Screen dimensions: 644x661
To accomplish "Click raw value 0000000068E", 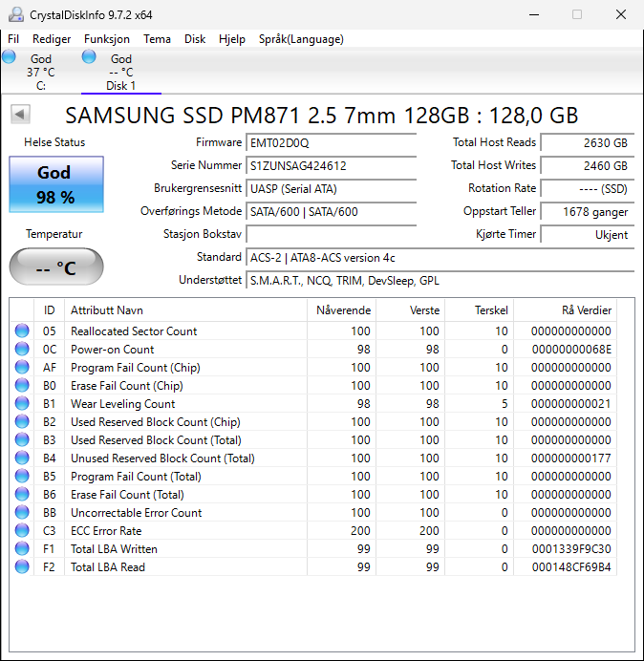I will coord(571,350).
